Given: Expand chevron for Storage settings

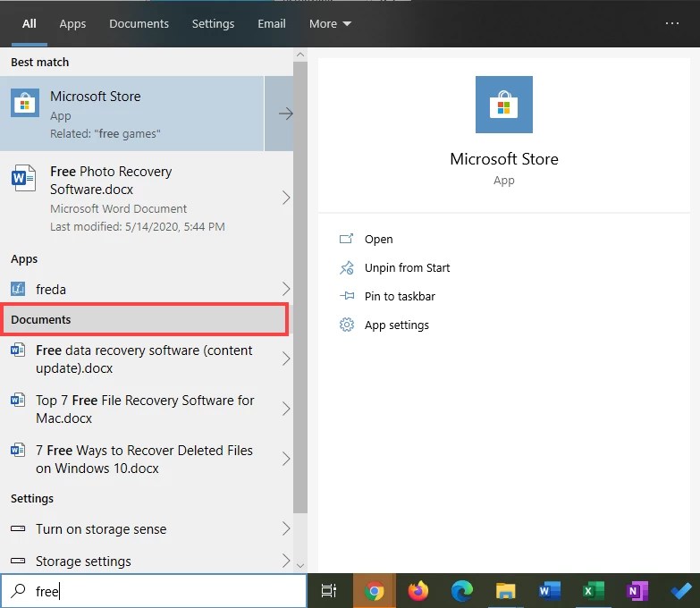Looking at the screenshot, I should click(x=286, y=561).
